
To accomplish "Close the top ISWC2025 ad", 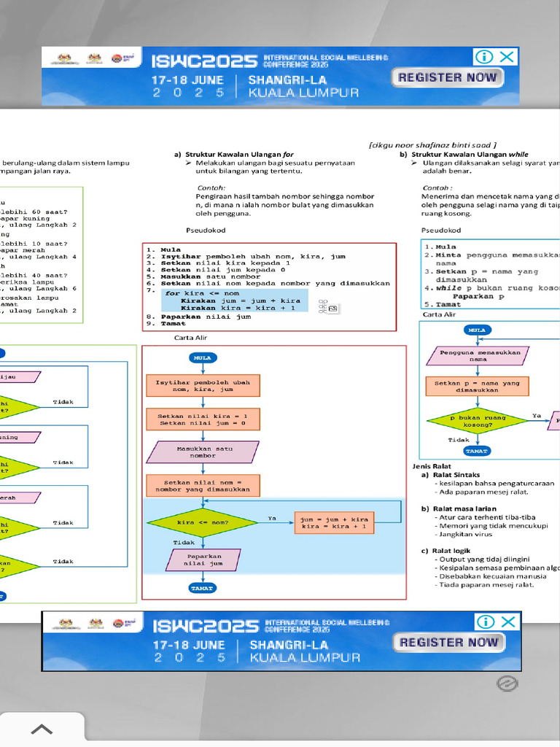I will 507,57.
